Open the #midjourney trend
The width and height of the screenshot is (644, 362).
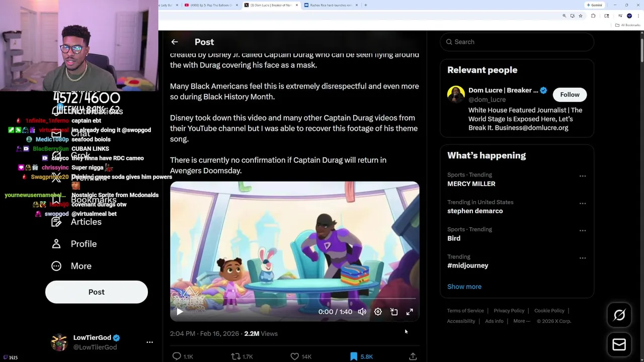coord(468,265)
